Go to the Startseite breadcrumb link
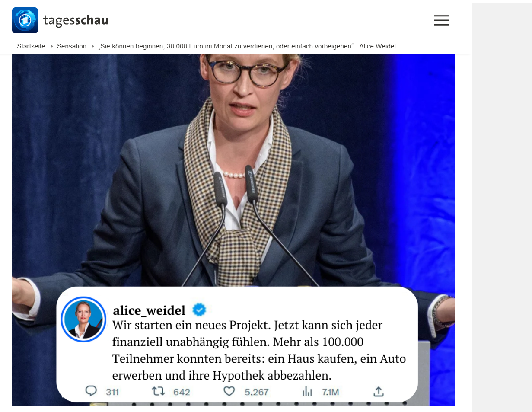The height and width of the screenshot is (412, 532). tap(31, 46)
